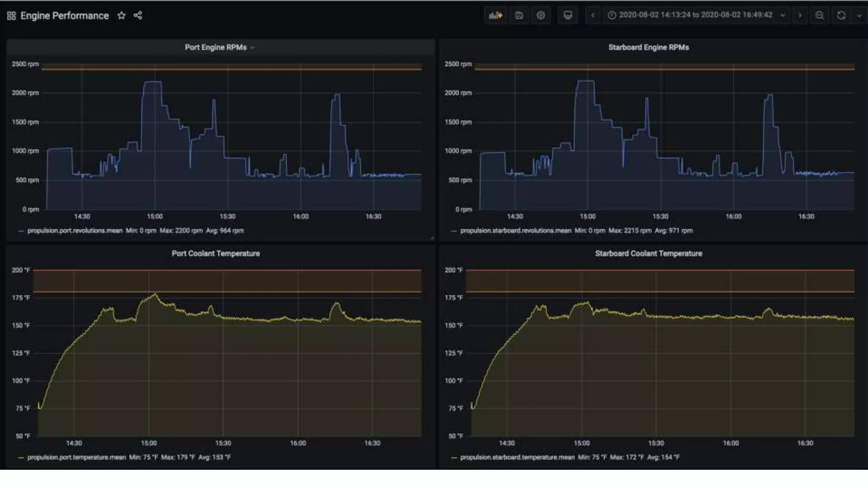Image resolution: width=868 pixels, height=488 pixels.
Task: Click 'Min: 0 rpm' in port revolutions legend
Action: click(x=141, y=230)
